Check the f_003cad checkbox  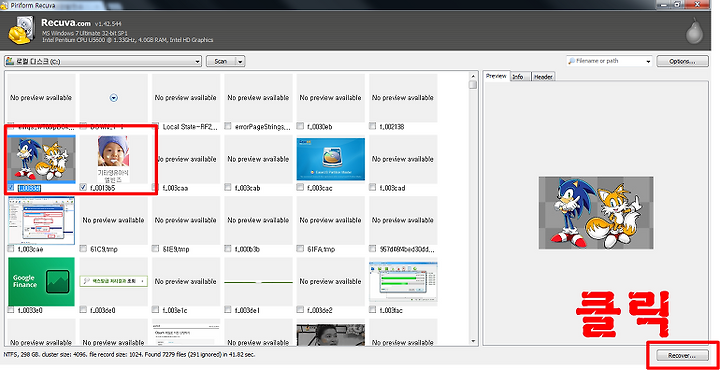[372, 187]
